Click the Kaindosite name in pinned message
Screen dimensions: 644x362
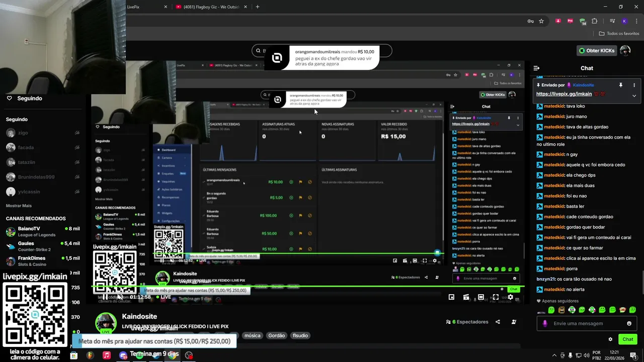583,85
